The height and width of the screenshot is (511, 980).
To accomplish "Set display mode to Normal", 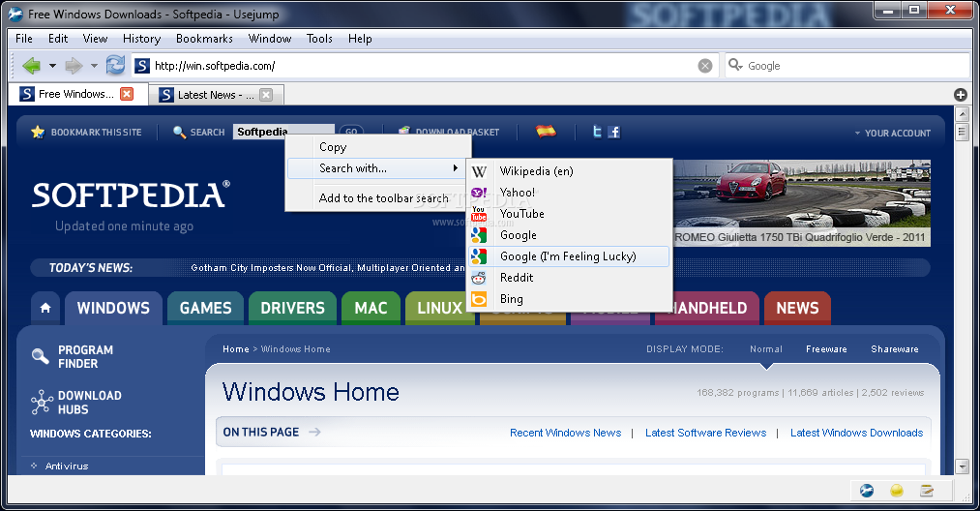I will pos(766,349).
